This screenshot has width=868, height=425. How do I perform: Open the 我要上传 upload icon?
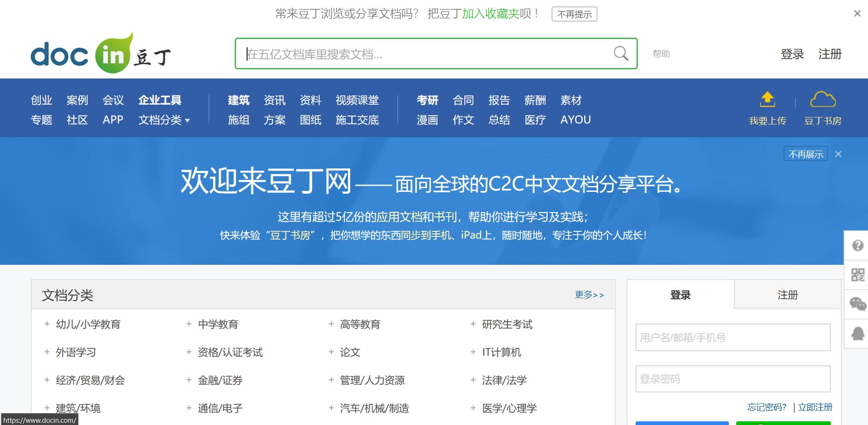pyautogui.click(x=767, y=99)
